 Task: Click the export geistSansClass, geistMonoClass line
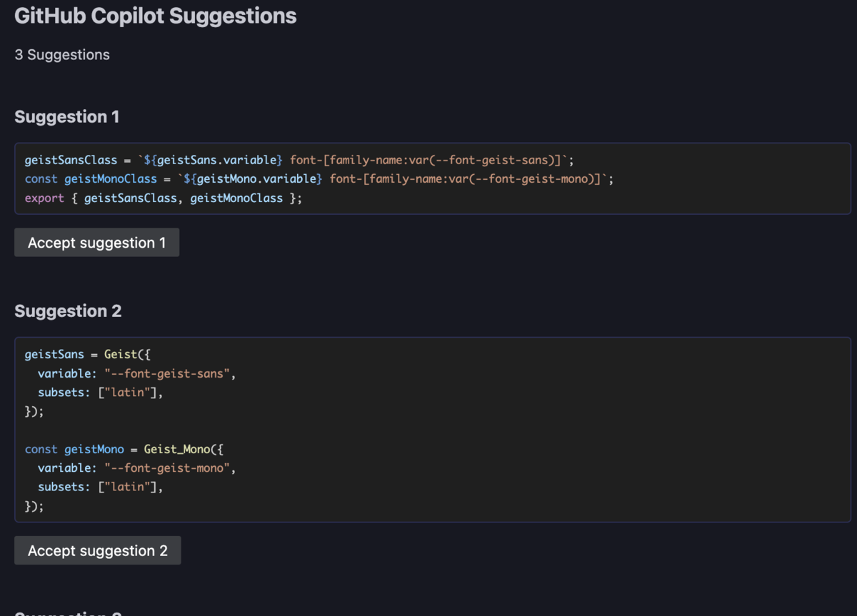click(x=164, y=198)
